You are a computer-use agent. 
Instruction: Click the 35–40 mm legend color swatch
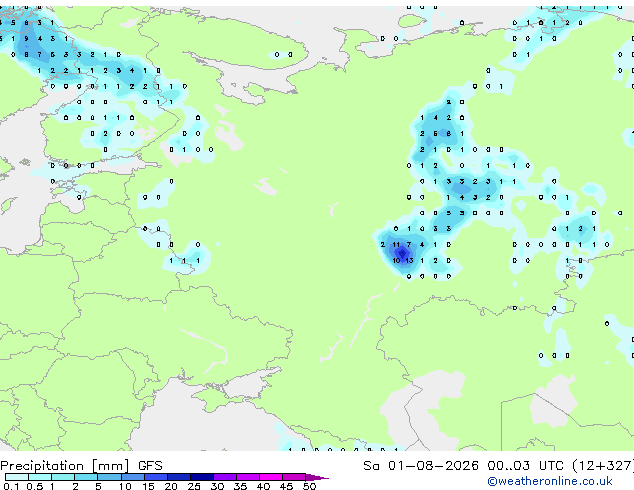[247, 477]
